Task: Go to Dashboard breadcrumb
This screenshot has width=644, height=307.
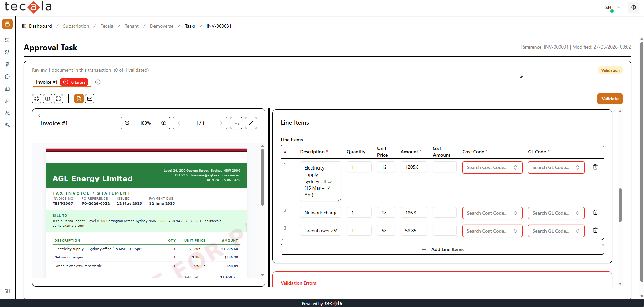Action: [40, 26]
